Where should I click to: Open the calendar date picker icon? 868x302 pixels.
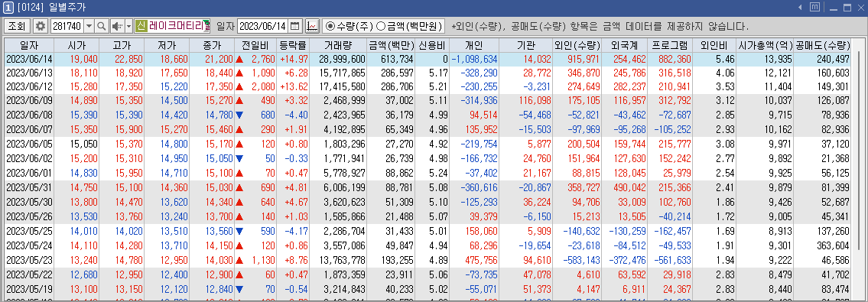tap(295, 26)
